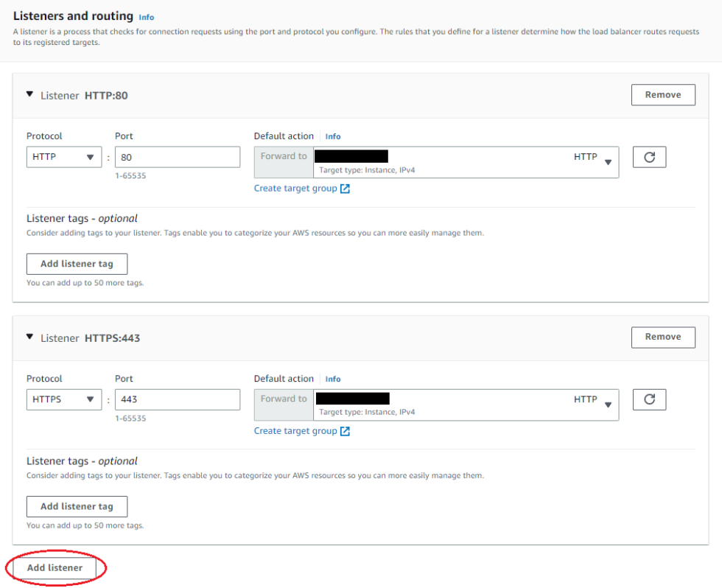The image size is (722, 588).
Task: Collapse the Listener HTTPS:443 section
Action: [x=29, y=337]
